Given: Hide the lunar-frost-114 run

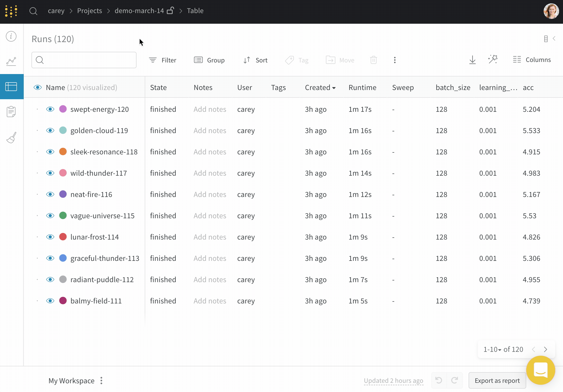Looking at the screenshot, I should point(50,237).
